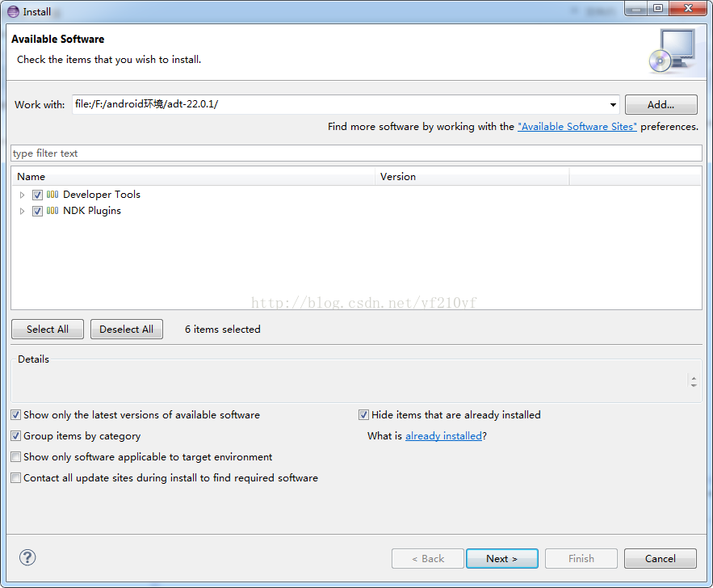This screenshot has height=588, width=713.
Task: Expand the Developer Tools tree node
Action: (22, 195)
